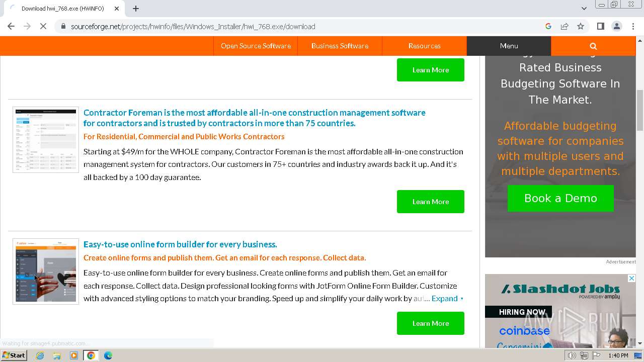The width and height of the screenshot is (644, 362).
Task: Close the Slashdot Jobs ad
Action: tap(631, 278)
